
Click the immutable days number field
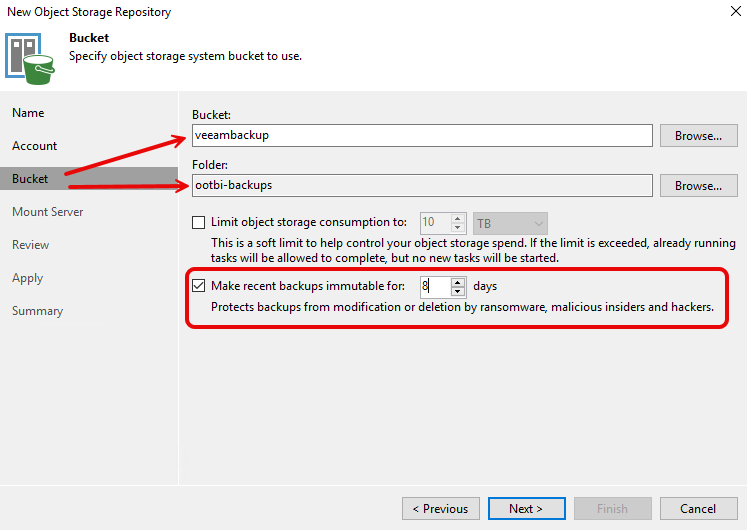434,286
